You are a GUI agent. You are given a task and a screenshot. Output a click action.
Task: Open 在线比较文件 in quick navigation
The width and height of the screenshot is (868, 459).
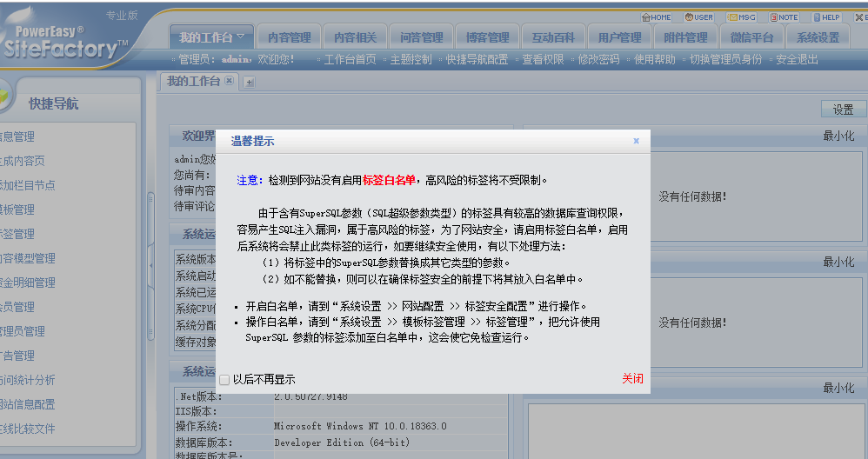(x=28, y=429)
